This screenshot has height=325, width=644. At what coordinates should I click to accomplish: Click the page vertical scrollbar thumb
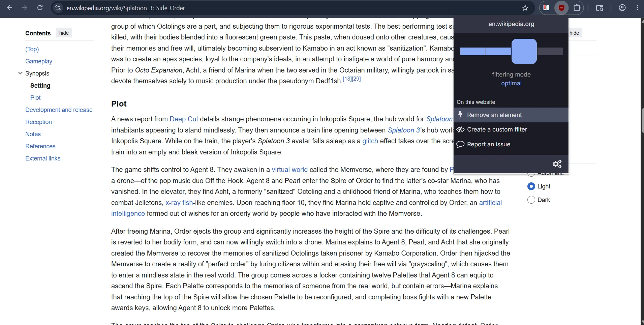(642, 121)
